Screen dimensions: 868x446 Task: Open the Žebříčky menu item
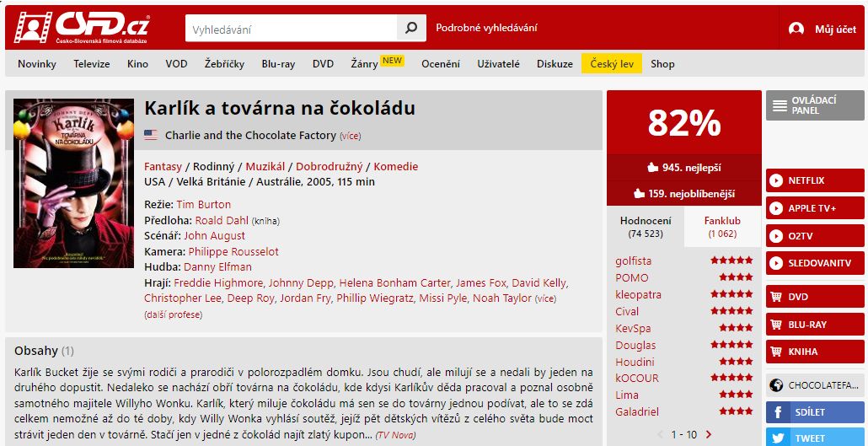(224, 64)
